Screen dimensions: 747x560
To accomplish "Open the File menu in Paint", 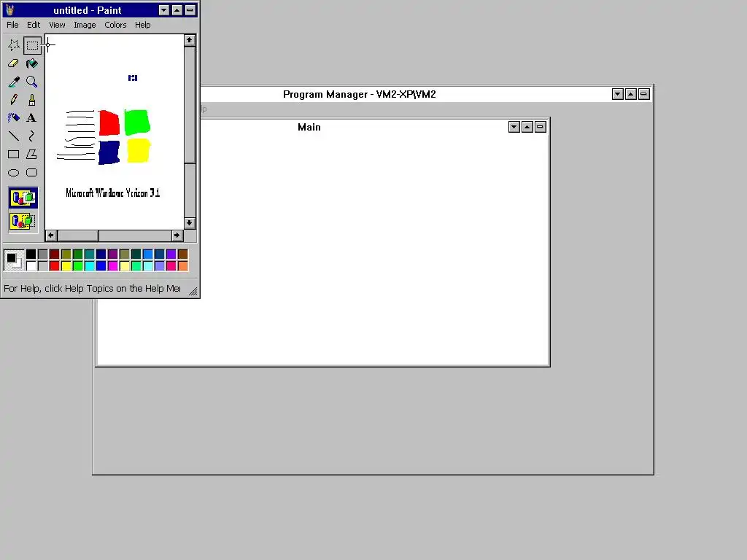I will click(x=12, y=25).
